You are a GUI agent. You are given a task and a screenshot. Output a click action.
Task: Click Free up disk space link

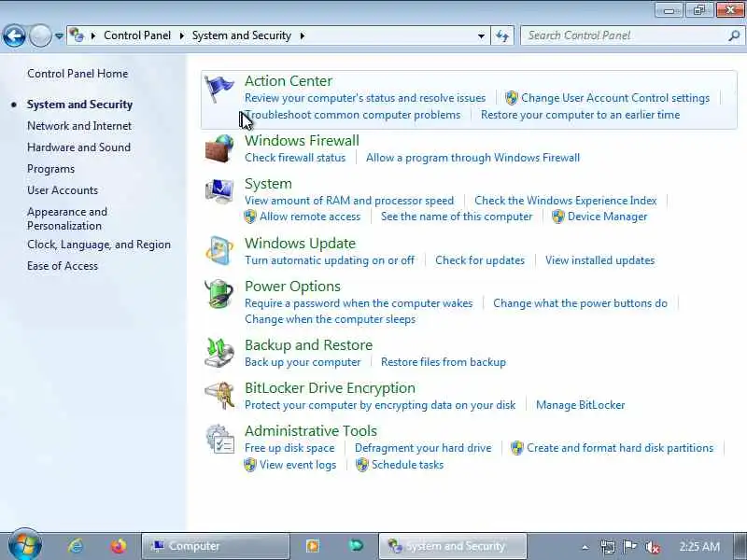tap(289, 448)
